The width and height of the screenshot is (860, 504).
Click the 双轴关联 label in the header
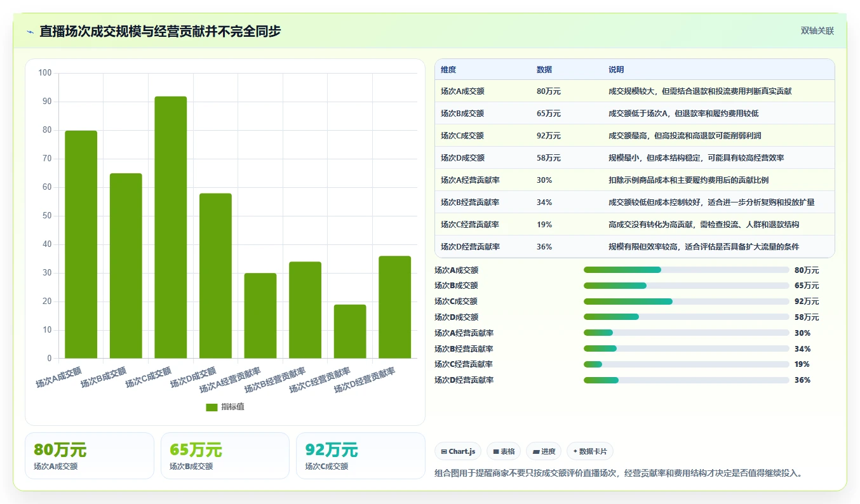[x=817, y=30]
